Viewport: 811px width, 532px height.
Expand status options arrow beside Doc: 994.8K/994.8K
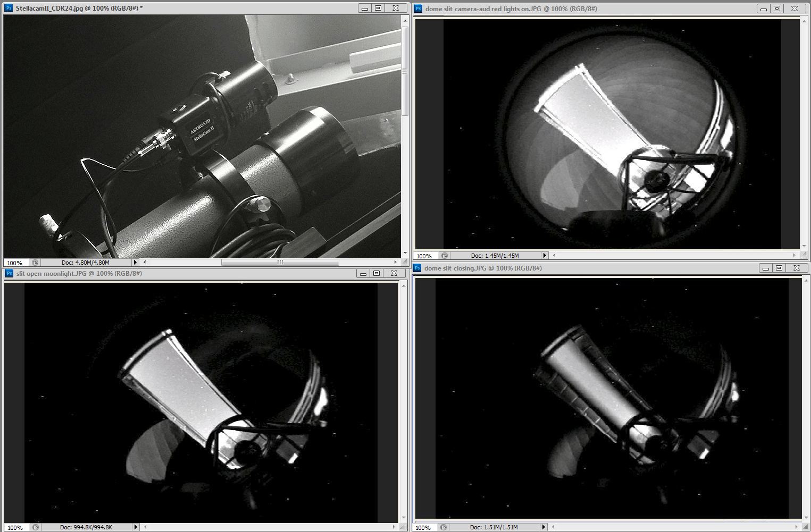[136, 527]
